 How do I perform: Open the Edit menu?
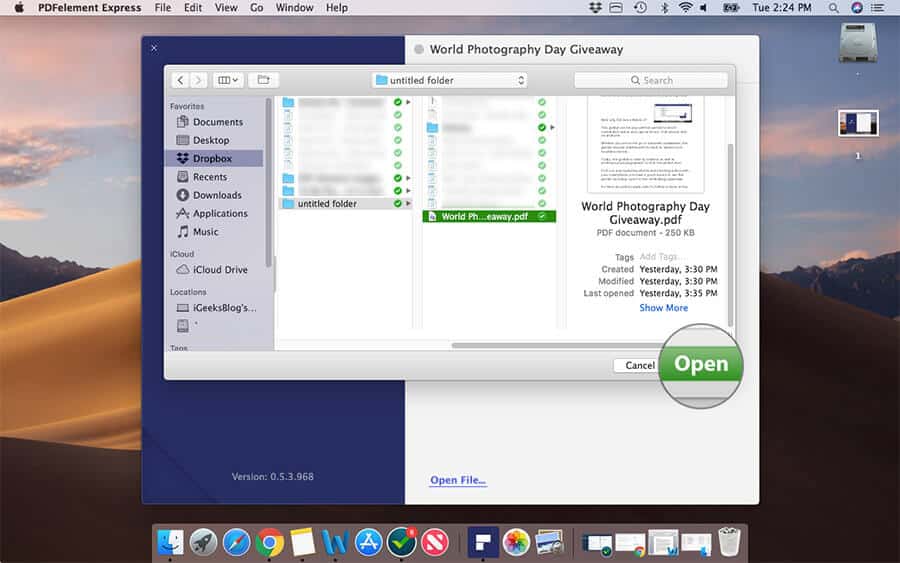tap(193, 7)
